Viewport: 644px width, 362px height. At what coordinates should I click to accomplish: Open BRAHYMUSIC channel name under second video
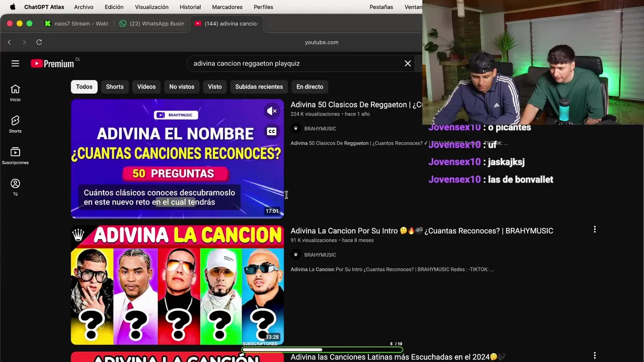320,255
